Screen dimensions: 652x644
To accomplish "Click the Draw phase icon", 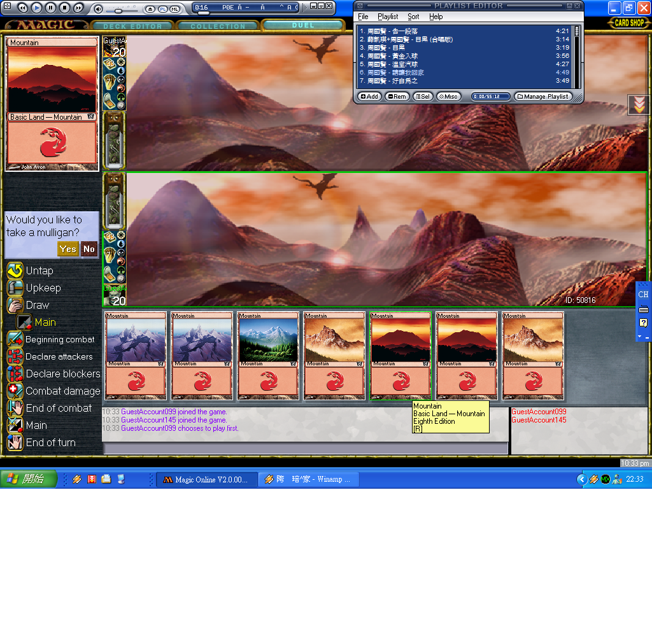I will (x=15, y=305).
